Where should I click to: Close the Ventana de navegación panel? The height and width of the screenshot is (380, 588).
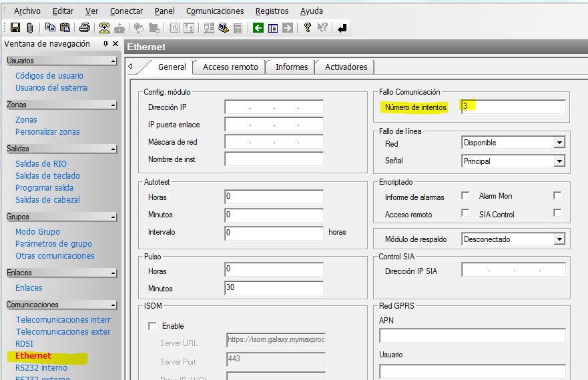pos(115,44)
